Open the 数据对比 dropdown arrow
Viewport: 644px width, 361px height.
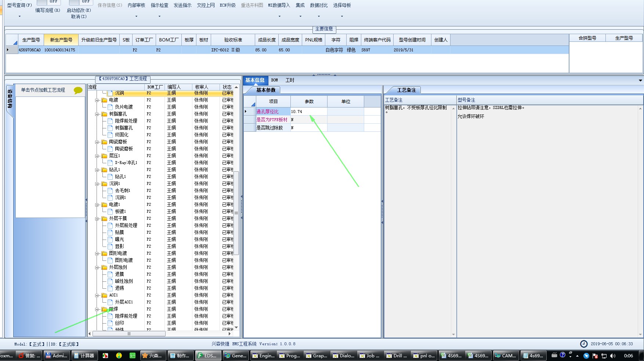coord(319,17)
